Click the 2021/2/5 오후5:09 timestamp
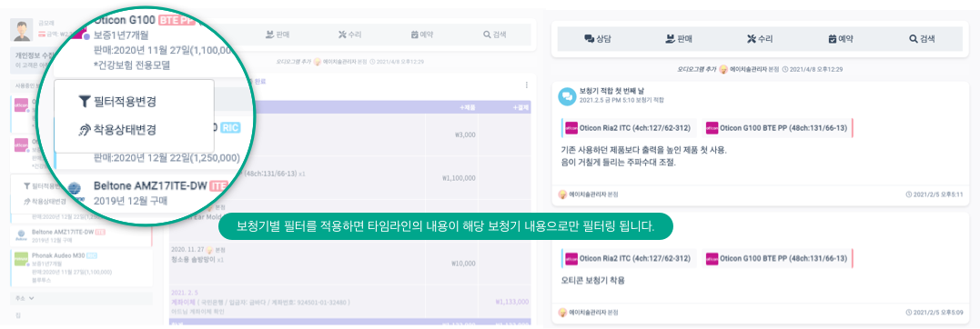The height and width of the screenshot is (329, 980). [934, 312]
